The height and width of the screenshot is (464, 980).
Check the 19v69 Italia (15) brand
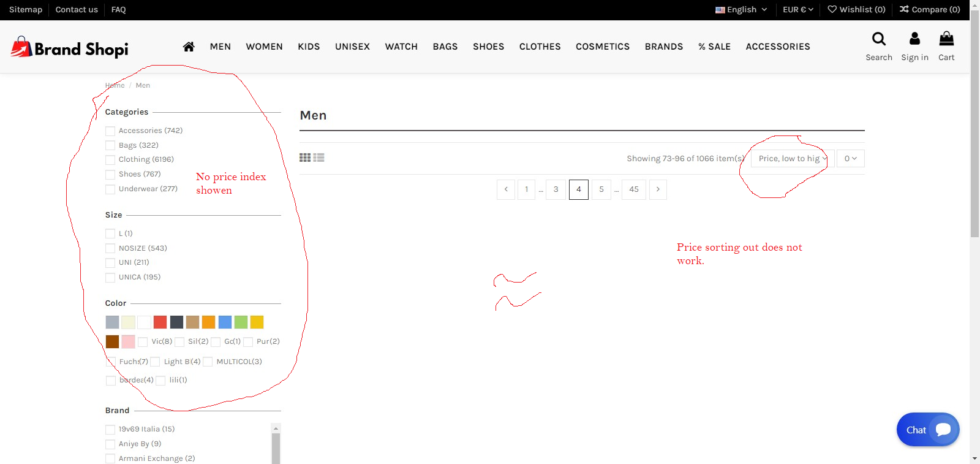tap(110, 430)
